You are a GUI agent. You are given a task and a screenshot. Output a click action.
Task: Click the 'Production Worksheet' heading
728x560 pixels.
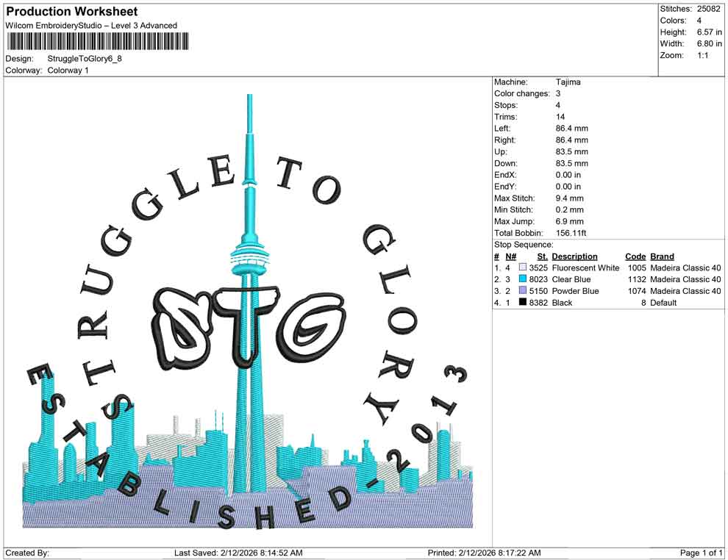(x=72, y=12)
